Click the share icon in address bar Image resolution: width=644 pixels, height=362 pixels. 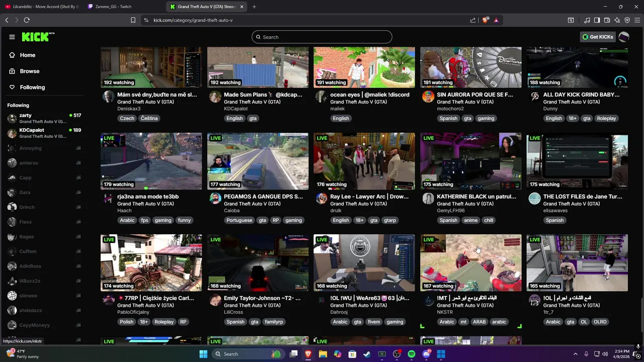point(473,20)
